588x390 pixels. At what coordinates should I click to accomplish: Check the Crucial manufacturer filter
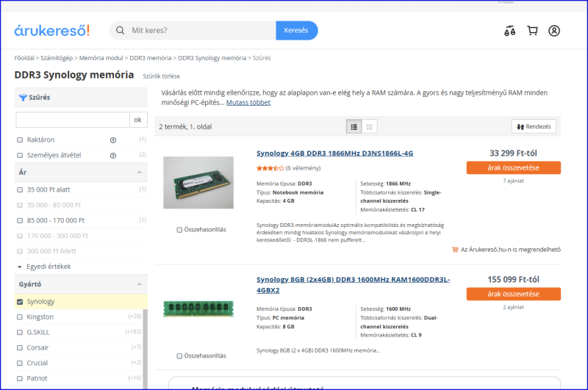[20, 364]
